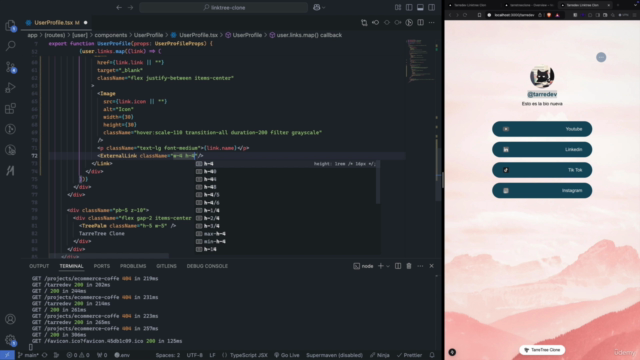Open Run and Debug view
Screen dimensions: 640x360
(11, 87)
